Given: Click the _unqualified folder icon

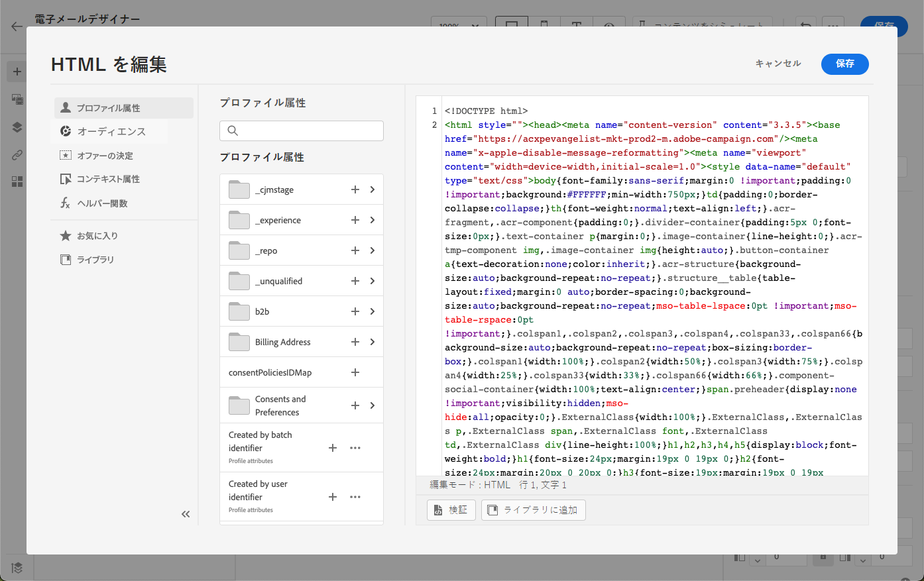Looking at the screenshot, I should pyautogui.click(x=239, y=281).
